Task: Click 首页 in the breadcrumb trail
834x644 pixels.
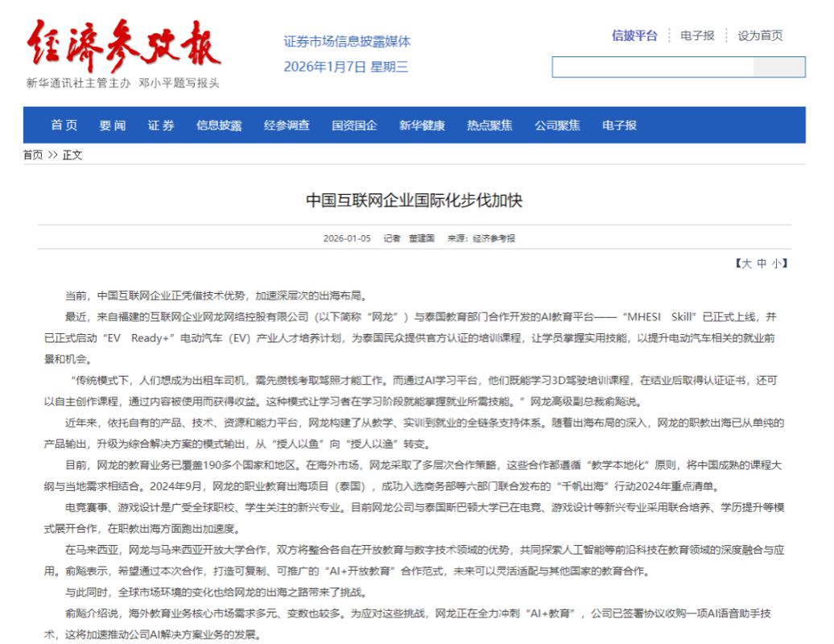Action: (x=33, y=155)
